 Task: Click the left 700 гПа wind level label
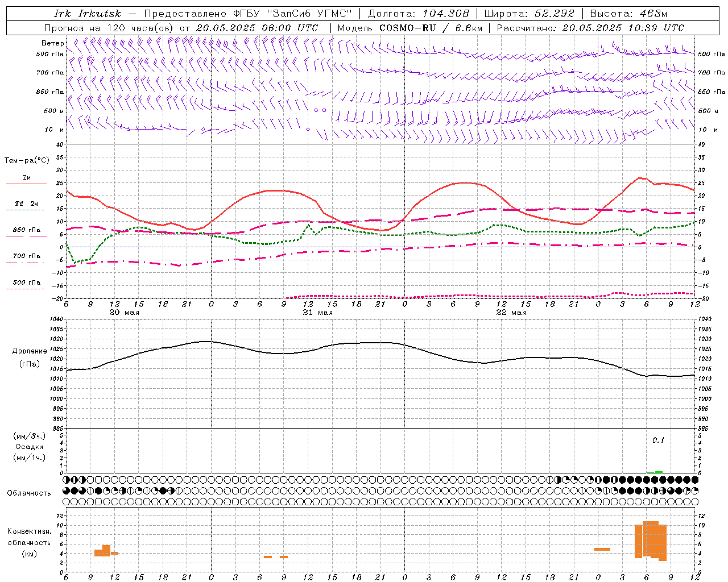(50, 73)
